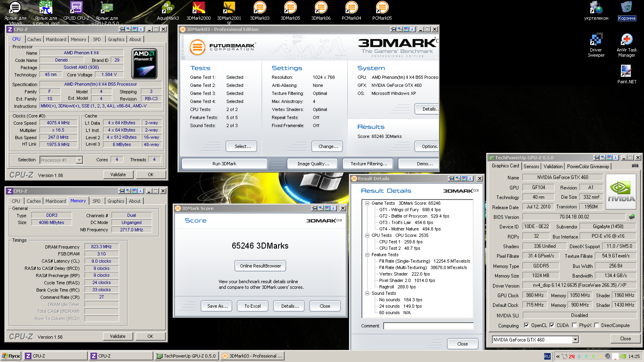Open the 3dmark shortcut icon at far left

pyautogui.click(x=15, y=13)
